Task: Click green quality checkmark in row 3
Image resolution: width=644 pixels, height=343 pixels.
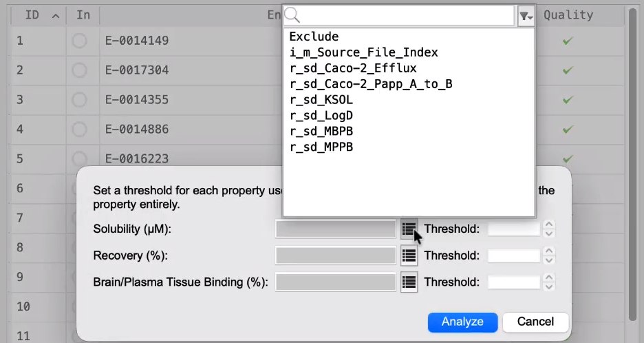Action: (568, 100)
